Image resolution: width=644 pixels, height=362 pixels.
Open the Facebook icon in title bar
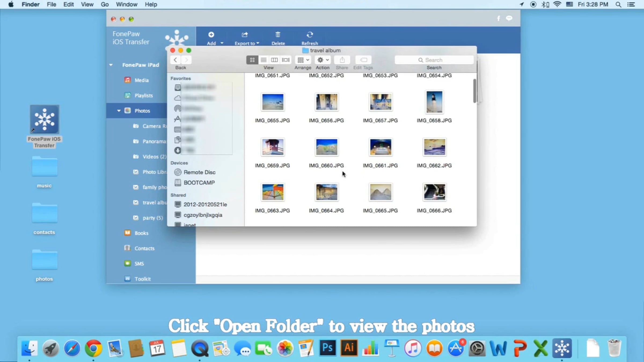click(x=498, y=18)
